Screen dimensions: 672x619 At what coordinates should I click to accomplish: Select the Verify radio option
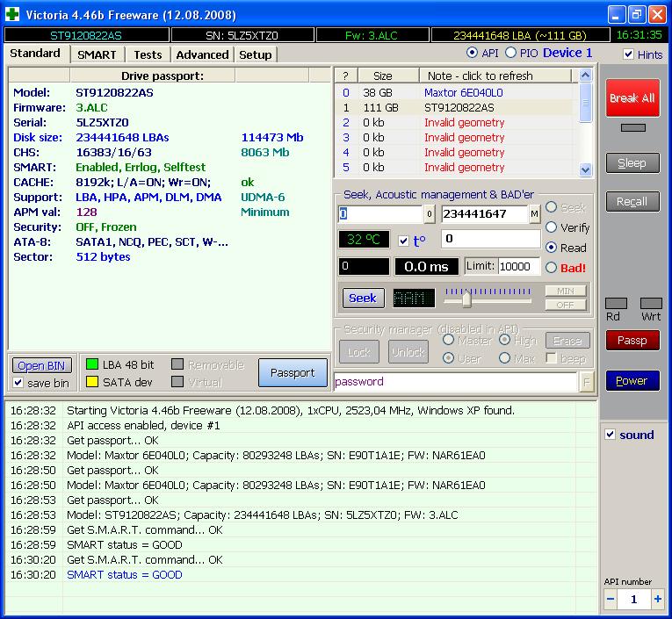[552, 227]
